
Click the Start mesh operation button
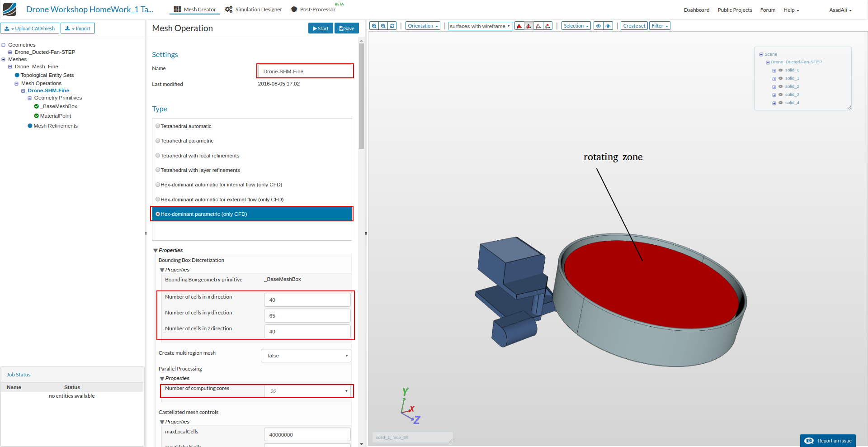(x=321, y=28)
